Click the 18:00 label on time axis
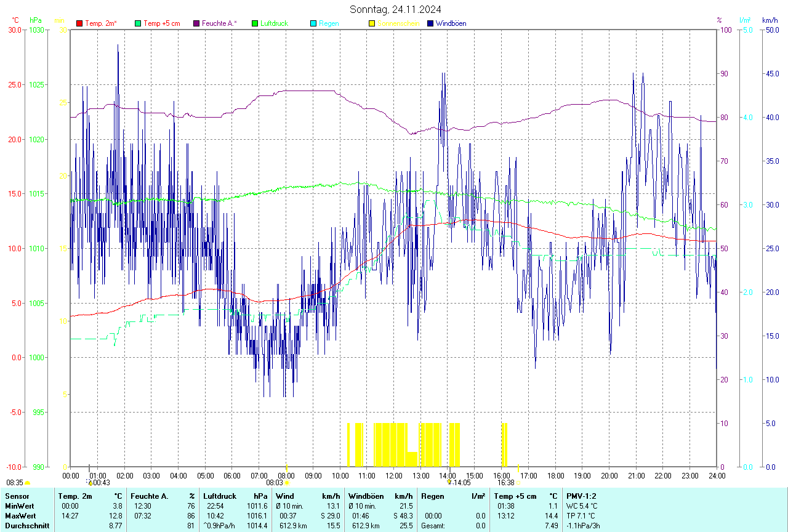The width and height of the screenshot is (788, 532). (555, 475)
